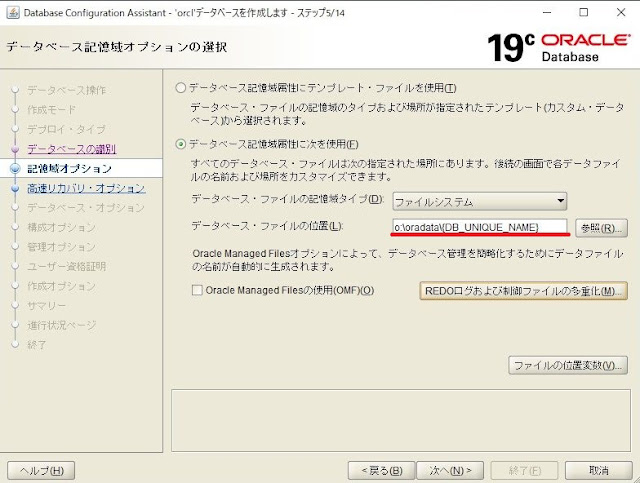Click the サマリー step
This screenshot has height=483, width=640.
coord(46,306)
